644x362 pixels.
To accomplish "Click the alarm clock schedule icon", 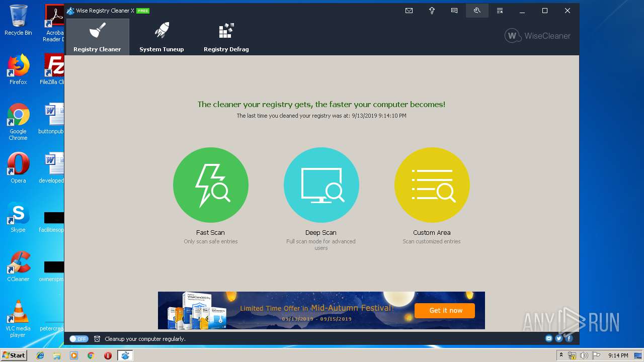I will [x=97, y=339].
